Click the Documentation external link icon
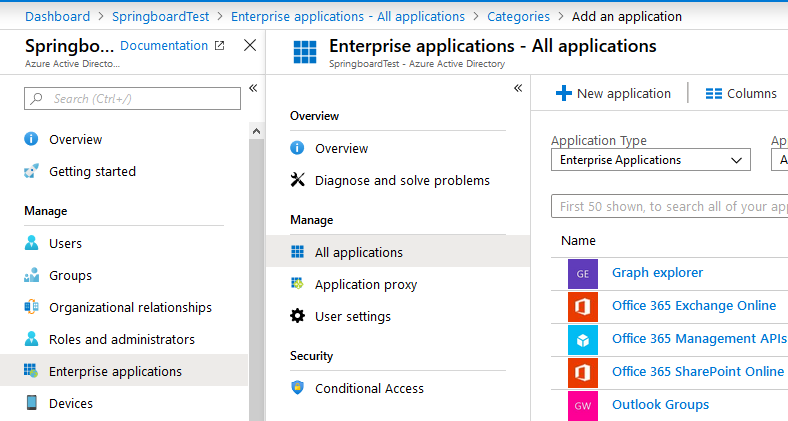Viewport: 788px width, 421px height. [220, 46]
